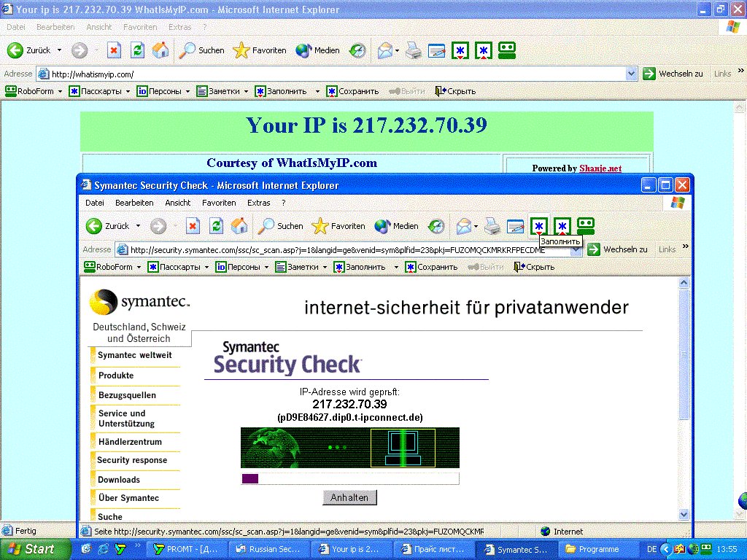The image size is (747, 560).
Task: Click DE language indicator in tray
Action: coord(651,549)
